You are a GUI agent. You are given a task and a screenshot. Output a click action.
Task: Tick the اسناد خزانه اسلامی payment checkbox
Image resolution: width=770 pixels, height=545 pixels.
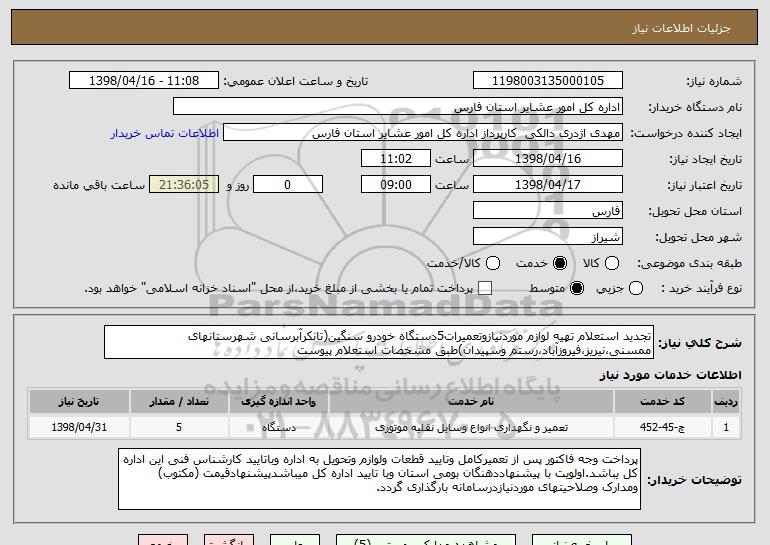coord(485,288)
